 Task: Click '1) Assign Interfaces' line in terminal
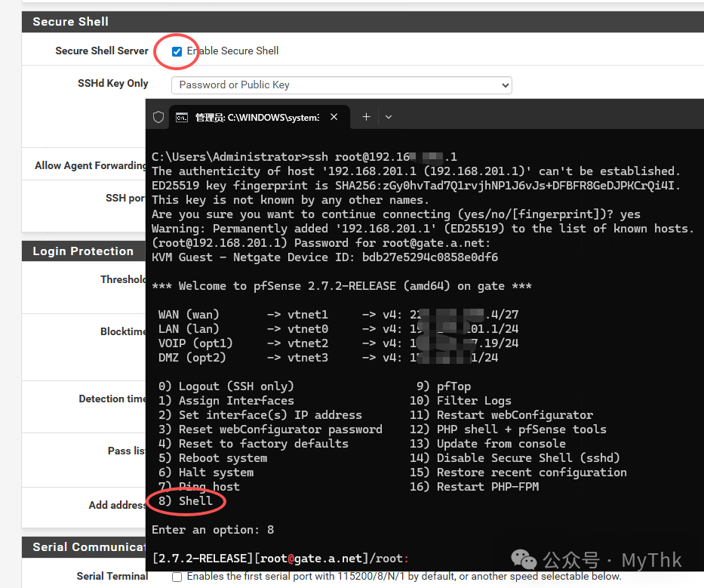[226, 401]
